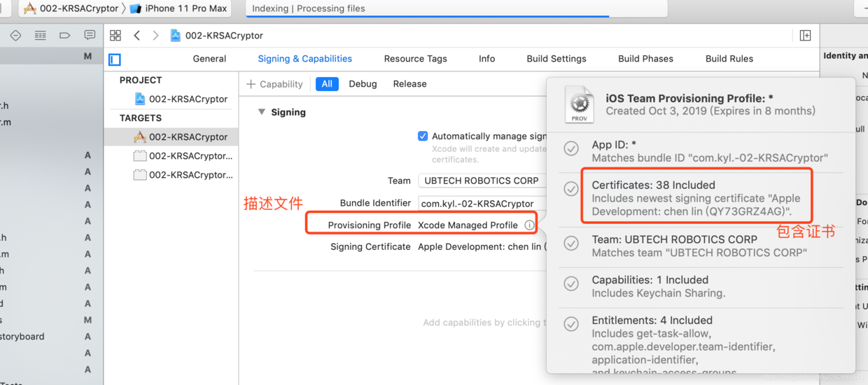Open the Info tab
This screenshot has height=385, width=868.
[487, 59]
